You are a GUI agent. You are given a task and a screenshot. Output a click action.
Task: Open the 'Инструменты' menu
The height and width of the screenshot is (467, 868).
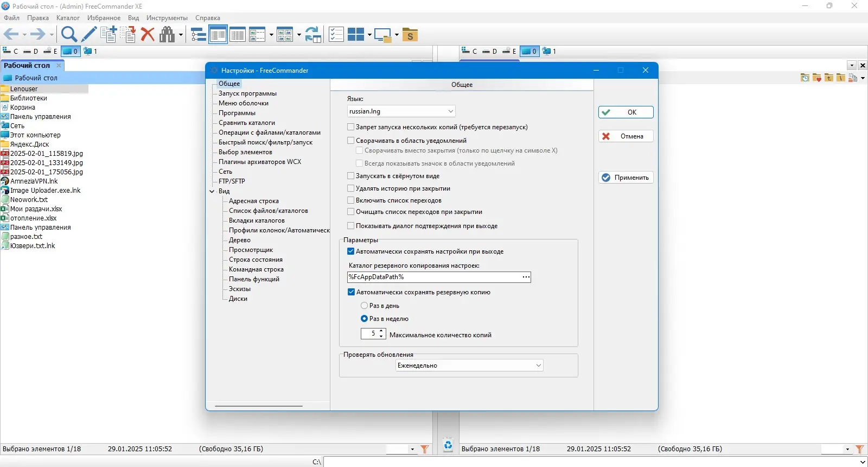pyautogui.click(x=167, y=18)
